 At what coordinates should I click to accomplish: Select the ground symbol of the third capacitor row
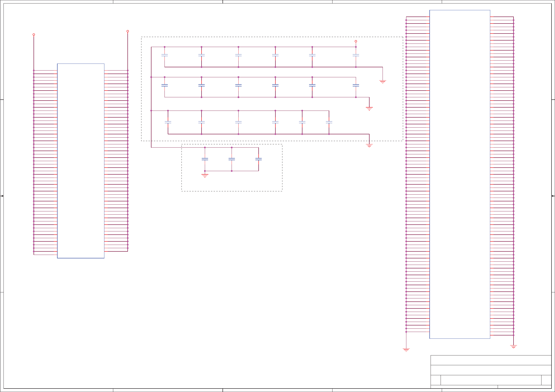click(369, 145)
